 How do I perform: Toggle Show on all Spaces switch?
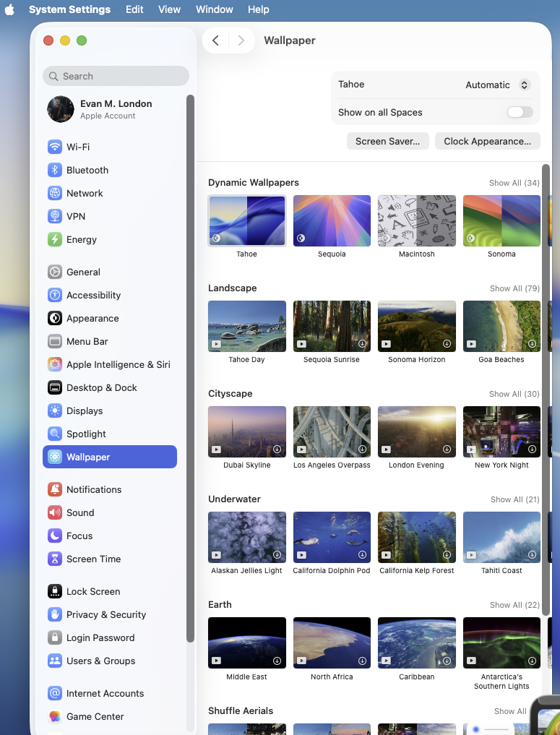tap(520, 112)
